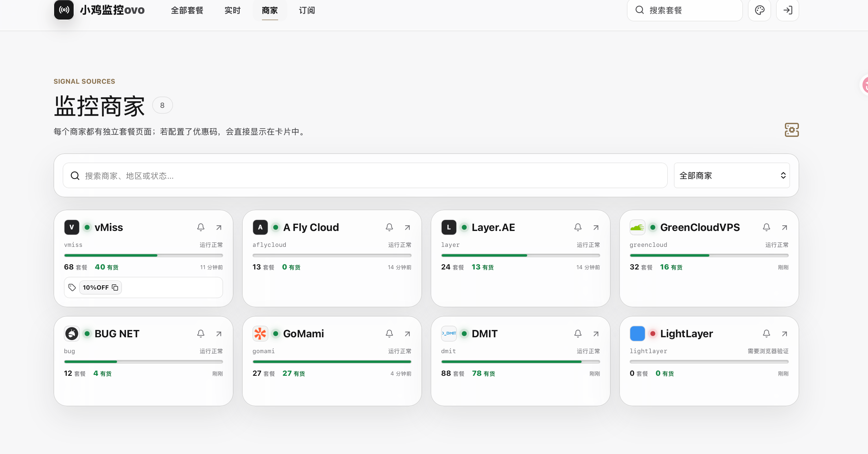Open the GoMami merchant name
This screenshot has width=868, height=454.
pyautogui.click(x=303, y=333)
